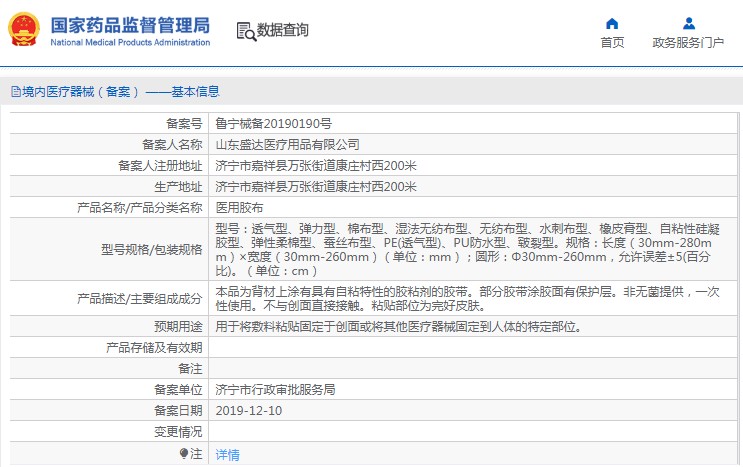Click the 备案人名称 label
The width and height of the screenshot is (743, 467).
point(172,144)
